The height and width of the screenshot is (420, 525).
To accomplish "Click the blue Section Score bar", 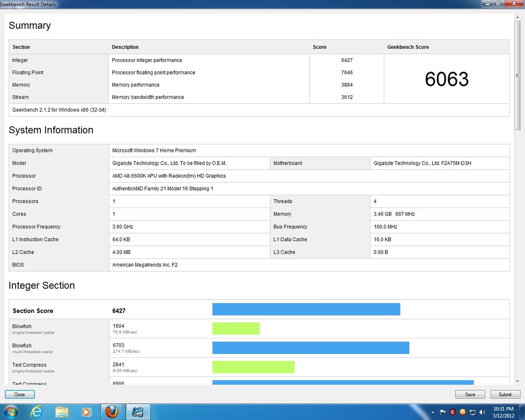I will tap(306, 309).
